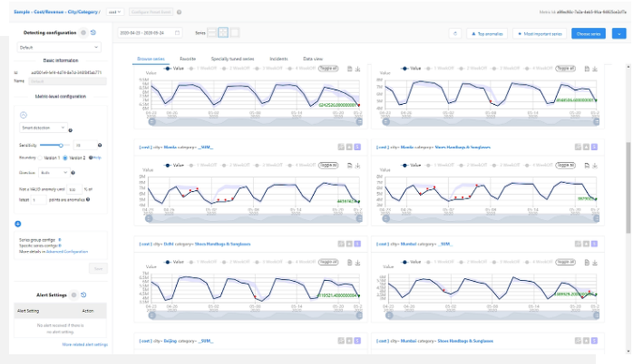Screen dimensions: 643x364
Task: Click middle gray icon on Delhi series header
Action: (x=349, y=244)
